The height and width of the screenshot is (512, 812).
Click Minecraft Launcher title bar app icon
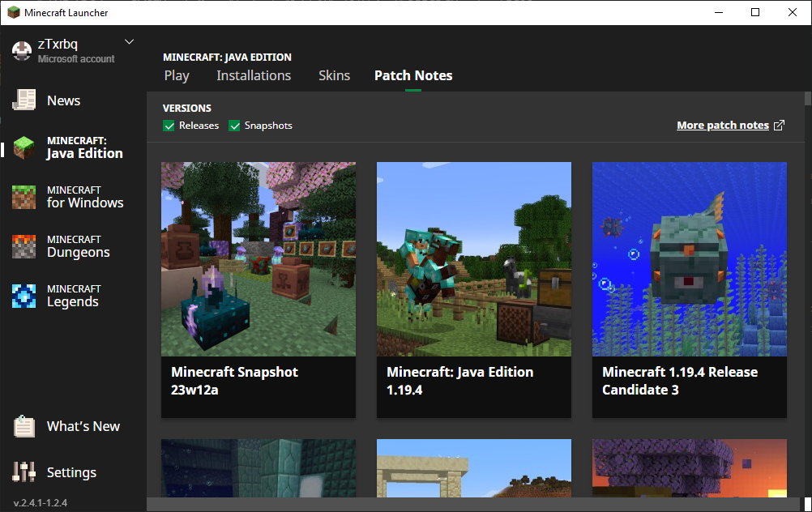pyautogui.click(x=14, y=12)
